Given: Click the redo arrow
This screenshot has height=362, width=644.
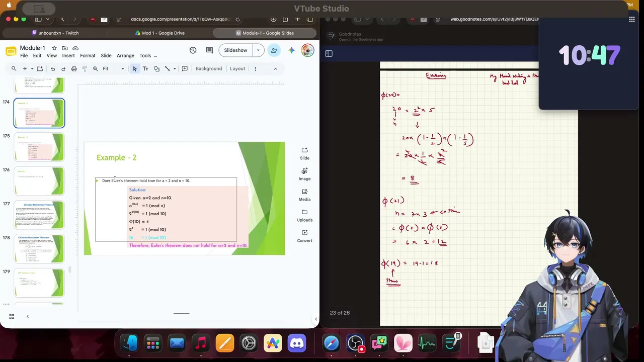Looking at the screenshot, I should [63, 69].
